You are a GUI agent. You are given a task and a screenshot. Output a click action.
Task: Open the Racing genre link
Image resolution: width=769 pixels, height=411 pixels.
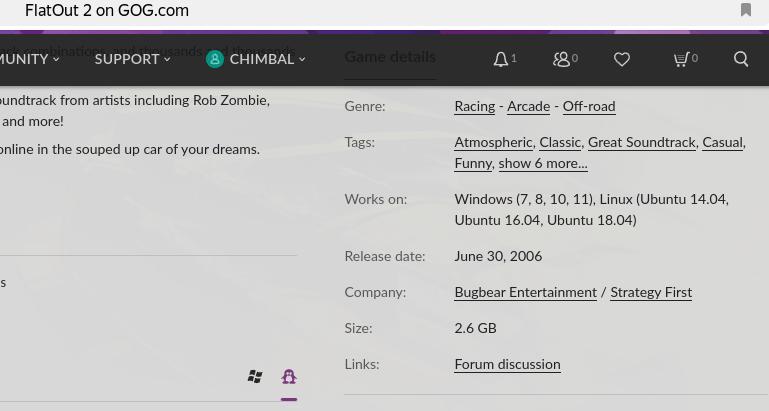(x=474, y=107)
